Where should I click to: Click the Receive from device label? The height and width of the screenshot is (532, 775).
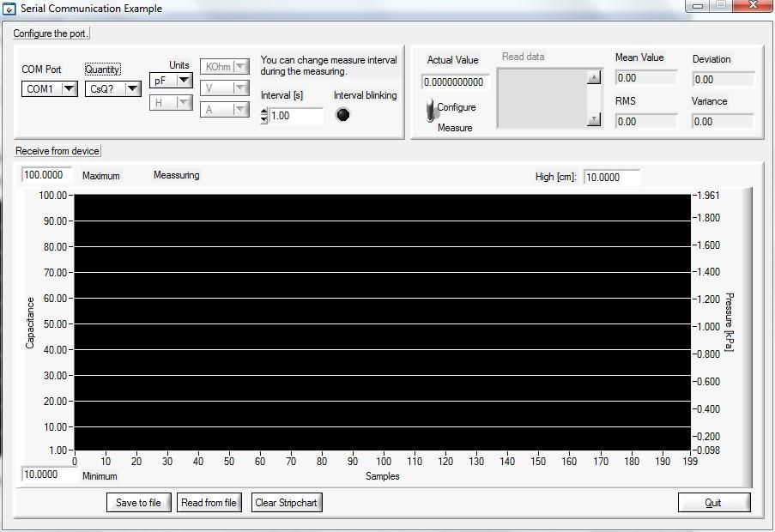click(58, 151)
